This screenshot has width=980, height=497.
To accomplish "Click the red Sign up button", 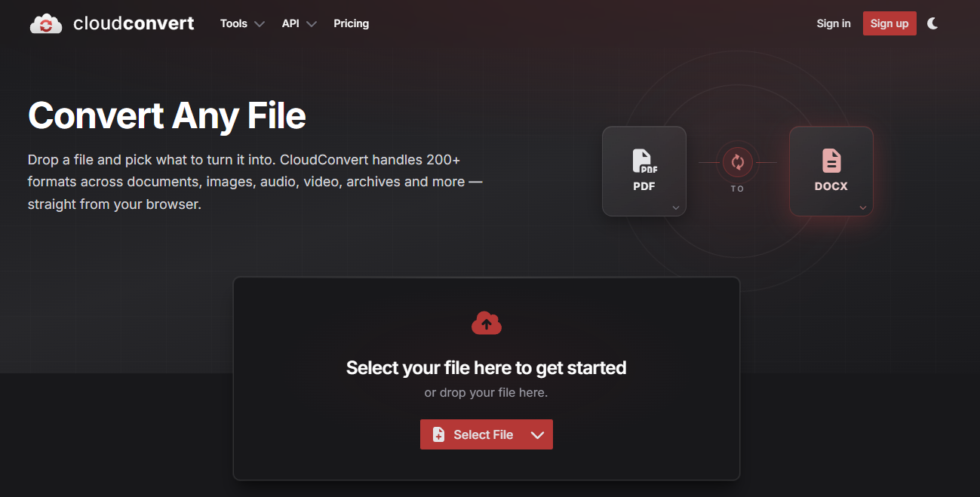I will click(889, 23).
